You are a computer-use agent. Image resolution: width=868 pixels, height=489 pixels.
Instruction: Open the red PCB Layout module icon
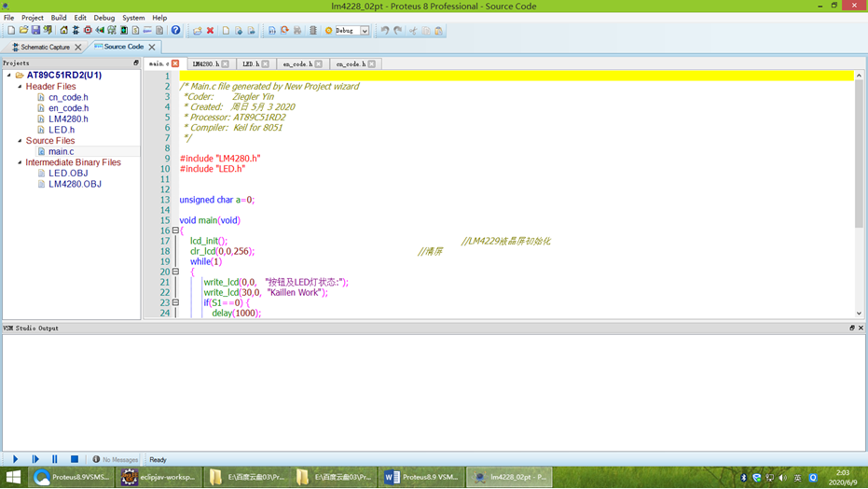[88, 31]
